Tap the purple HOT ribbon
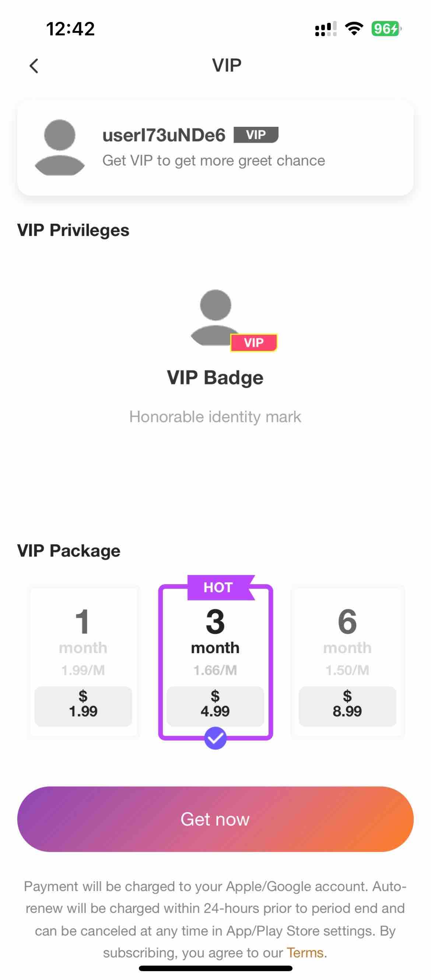431x980 pixels. (221, 587)
